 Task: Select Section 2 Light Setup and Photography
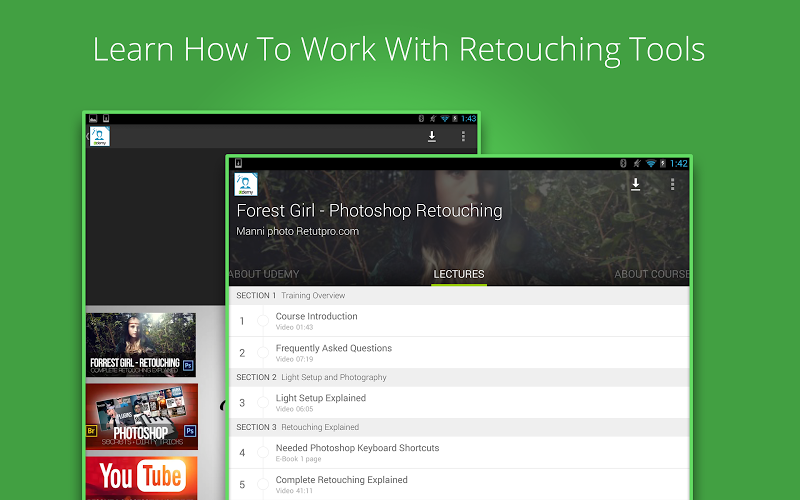coord(459,377)
